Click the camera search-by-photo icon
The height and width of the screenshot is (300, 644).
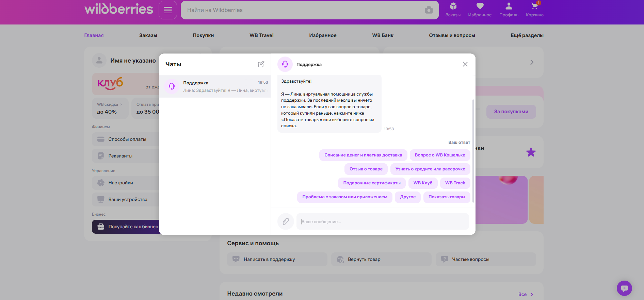coord(429,10)
